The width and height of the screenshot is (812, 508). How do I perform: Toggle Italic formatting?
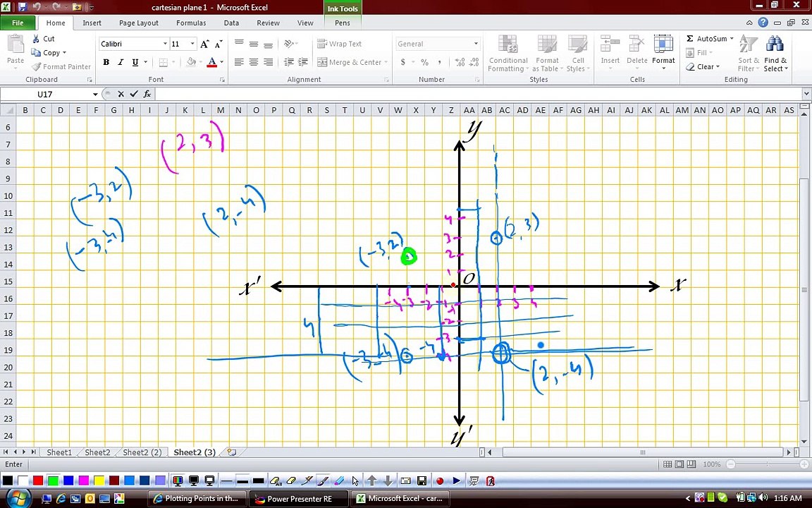121,62
